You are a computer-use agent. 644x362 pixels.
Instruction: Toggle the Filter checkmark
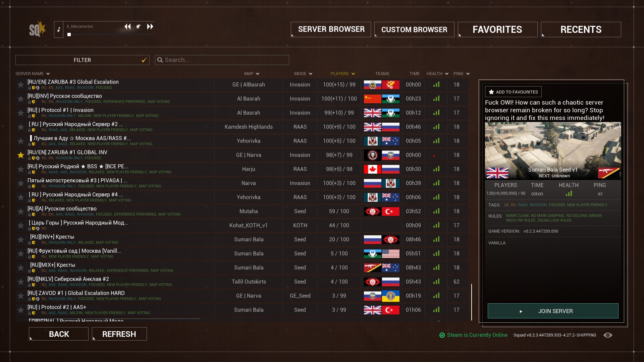(x=144, y=60)
